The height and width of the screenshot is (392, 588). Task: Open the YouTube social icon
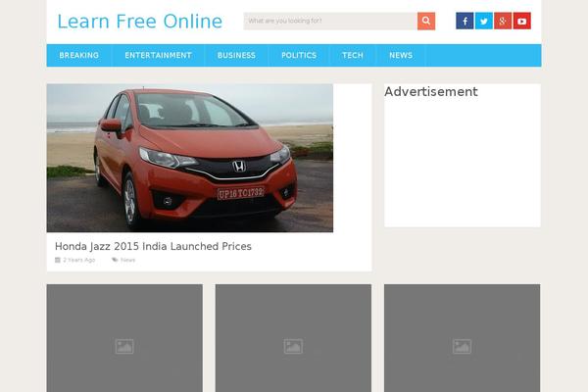(522, 21)
